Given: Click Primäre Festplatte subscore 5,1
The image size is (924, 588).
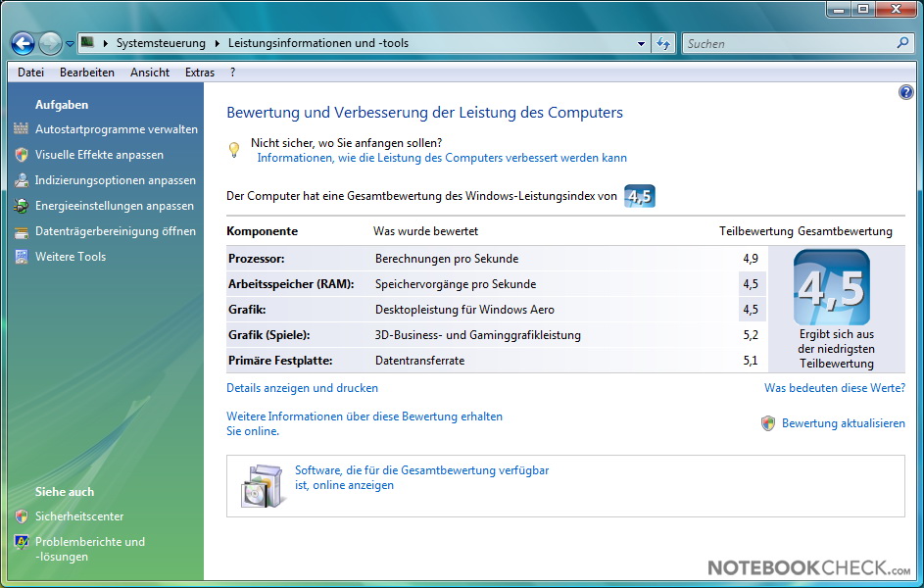Looking at the screenshot, I should click(751, 360).
